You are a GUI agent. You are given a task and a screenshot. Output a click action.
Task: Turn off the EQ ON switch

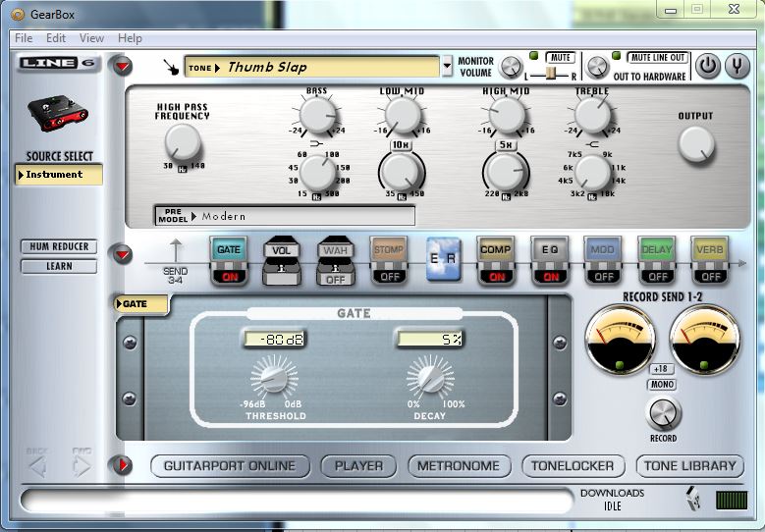point(550,277)
